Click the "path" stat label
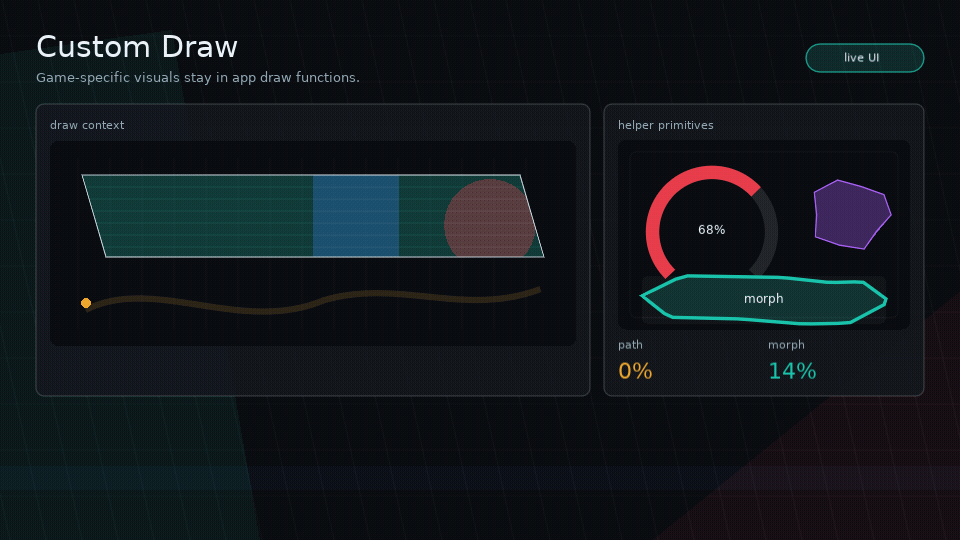The width and height of the screenshot is (960, 540). click(x=630, y=345)
